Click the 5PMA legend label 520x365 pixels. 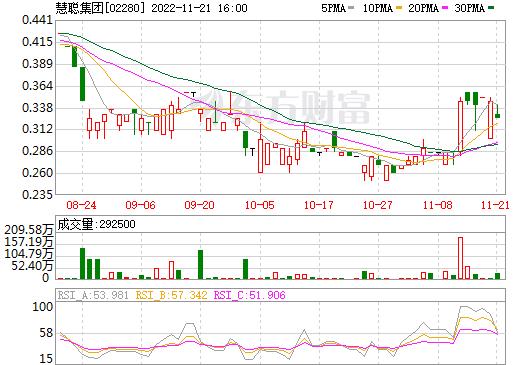333,8
